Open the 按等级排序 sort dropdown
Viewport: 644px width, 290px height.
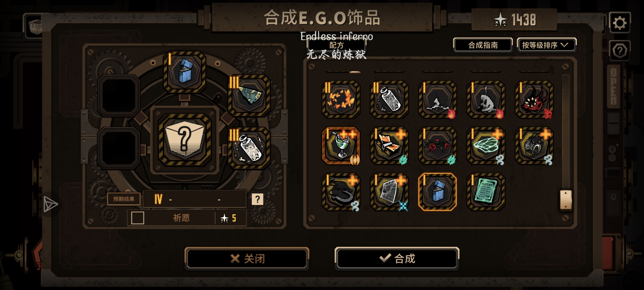click(x=546, y=45)
